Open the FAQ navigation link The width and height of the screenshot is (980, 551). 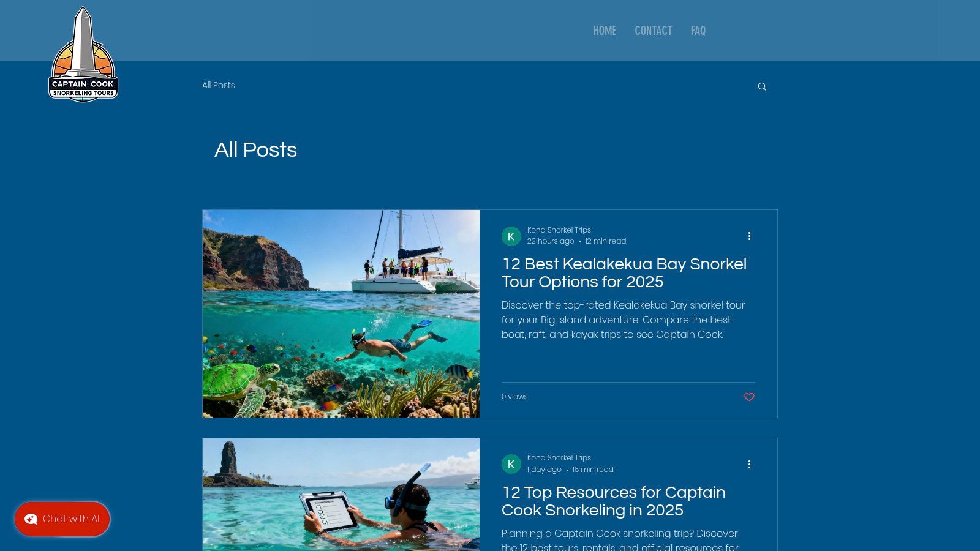pyautogui.click(x=698, y=31)
